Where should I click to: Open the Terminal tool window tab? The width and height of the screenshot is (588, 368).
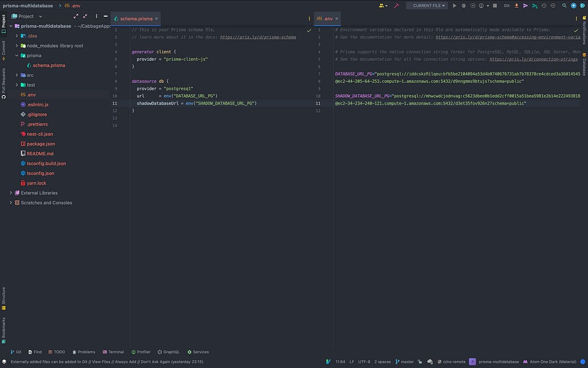pos(113,352)
